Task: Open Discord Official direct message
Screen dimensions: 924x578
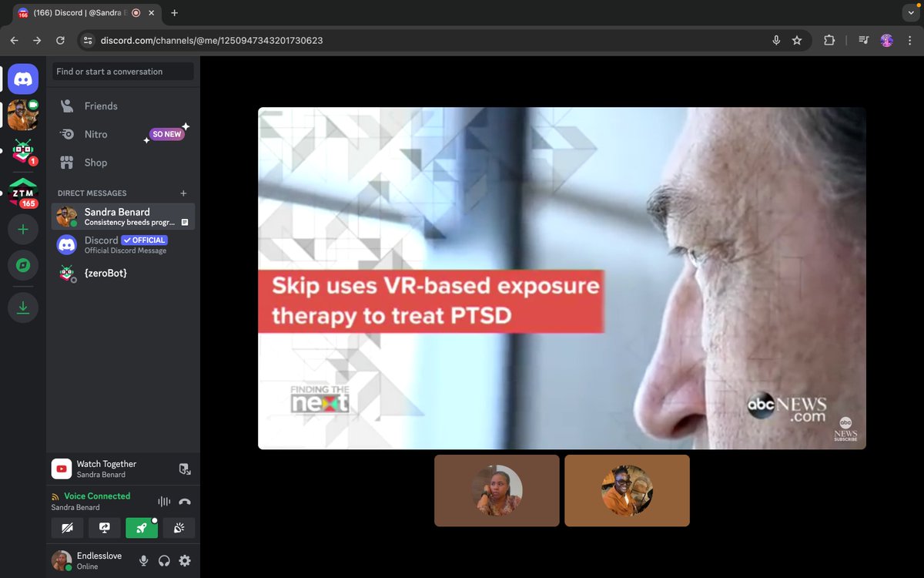Action: 123,245
